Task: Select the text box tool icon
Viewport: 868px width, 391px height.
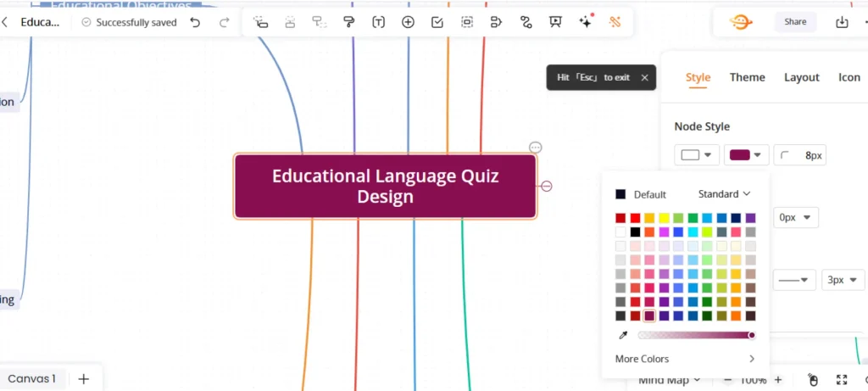Action: click(x=378, y=22)
